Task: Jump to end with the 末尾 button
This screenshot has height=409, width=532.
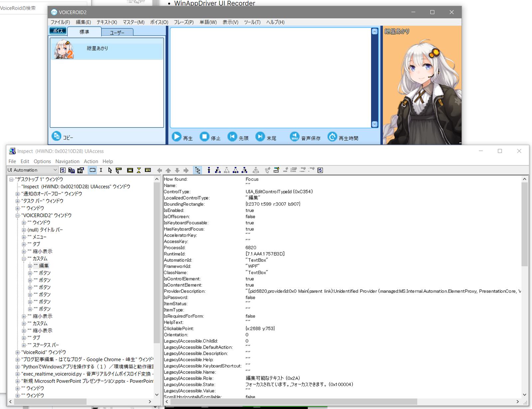Action: click(266, 137)
